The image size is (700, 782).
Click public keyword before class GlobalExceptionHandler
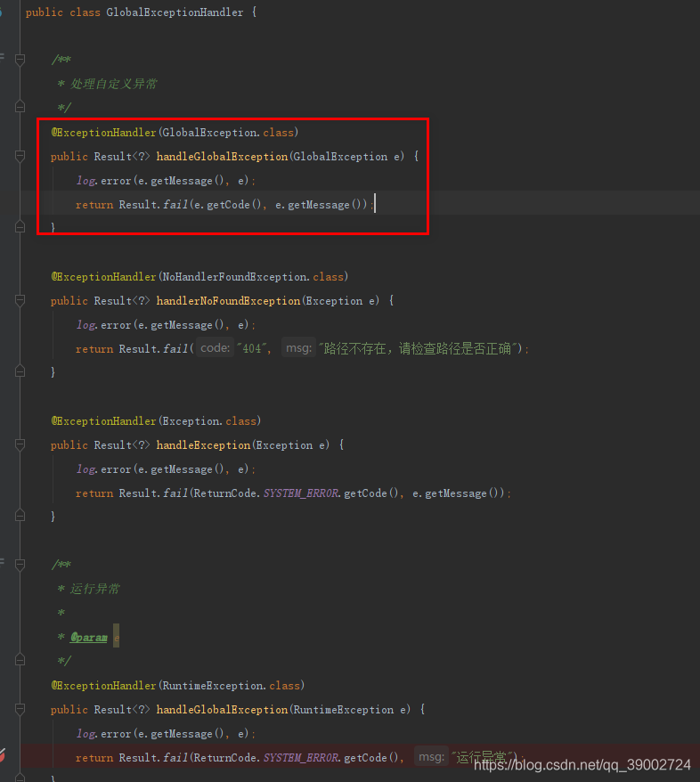click(x=45, y=12)
